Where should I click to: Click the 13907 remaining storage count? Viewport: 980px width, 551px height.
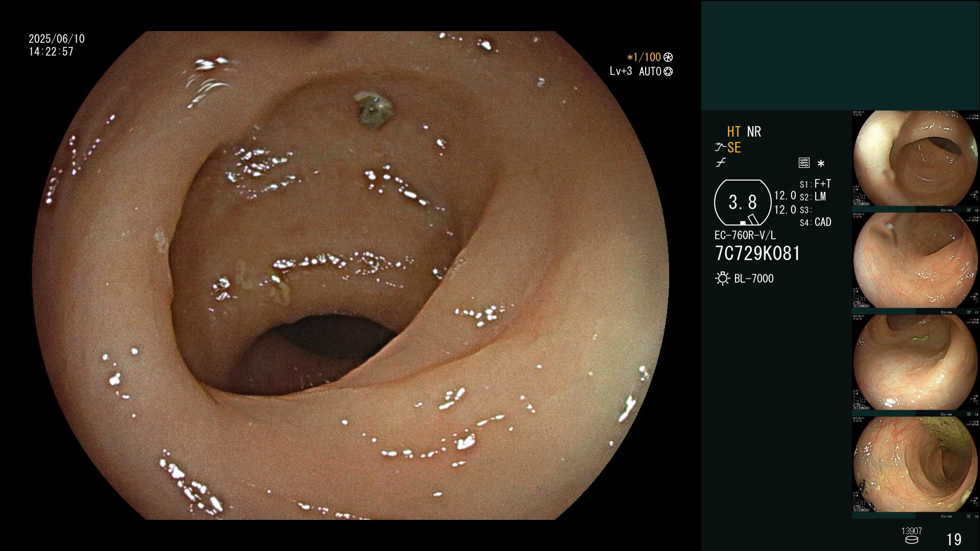tap(912, 531)
